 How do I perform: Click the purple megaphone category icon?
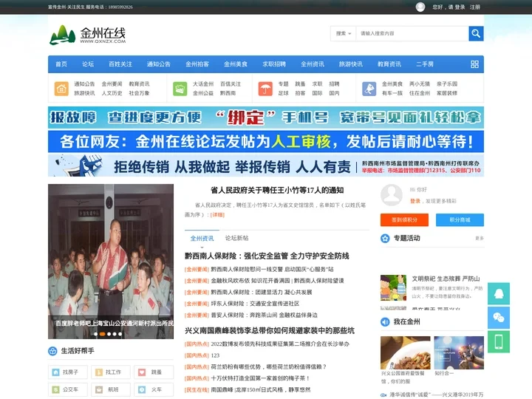click(369, 89)
